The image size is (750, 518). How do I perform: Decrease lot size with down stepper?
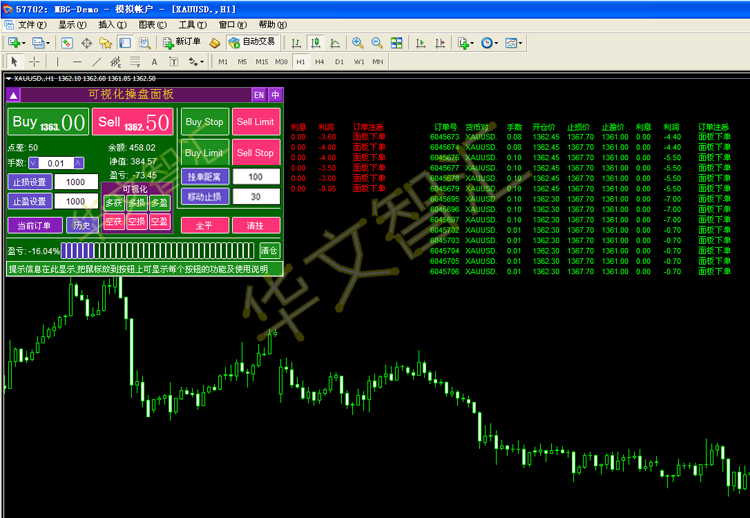33,163
